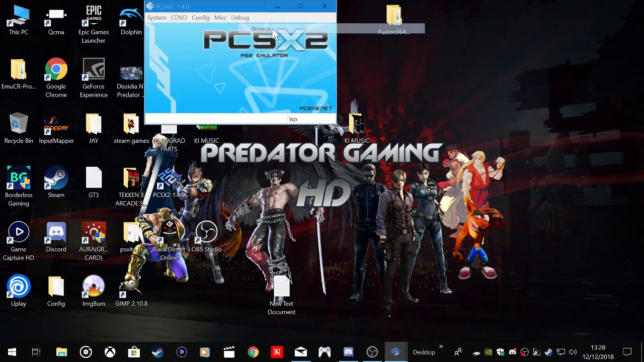Select the GT3 file icon

(94, 183)
